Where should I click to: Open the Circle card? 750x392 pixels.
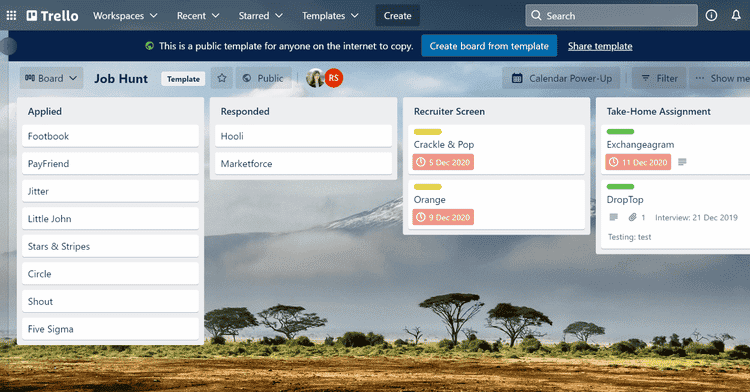click(x=110, y=274)
